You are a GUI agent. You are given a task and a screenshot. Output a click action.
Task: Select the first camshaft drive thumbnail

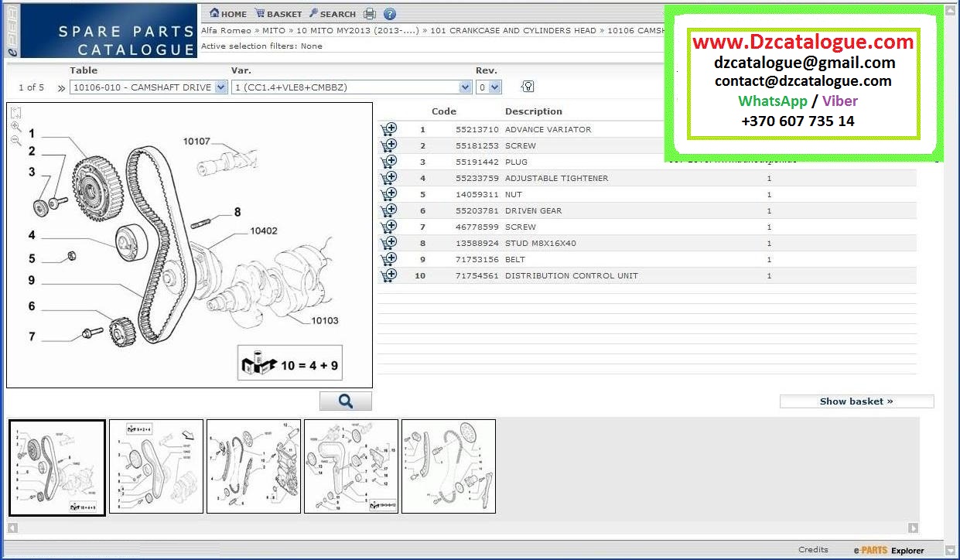[57, 468]
